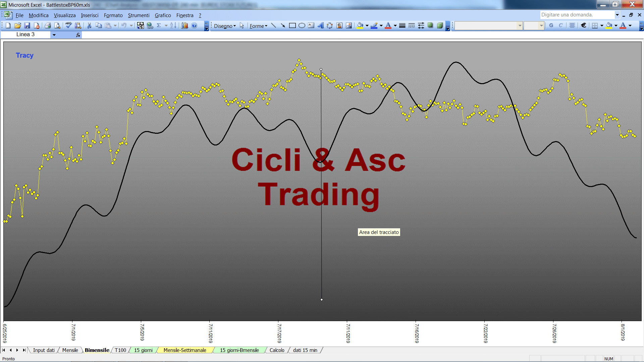
Task: Switch to the Calcolo sheet tab
Action: click(277, 350)
